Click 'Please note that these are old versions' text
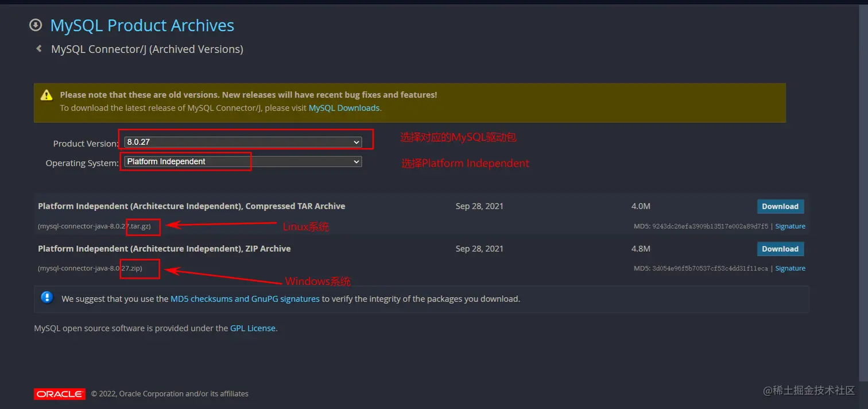The width and height of the screenshot is (868, 409). tap(248, 95)
